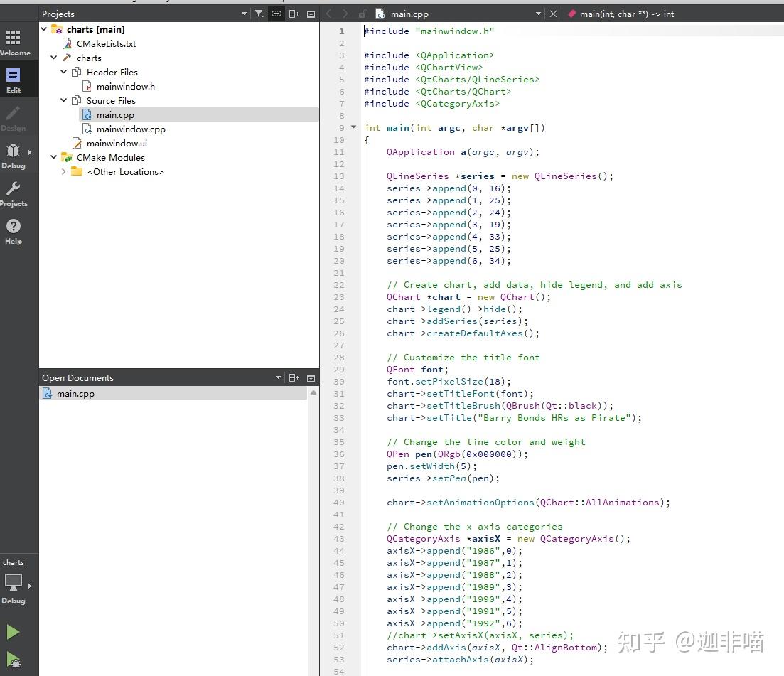Toggle file writable lock icon
This screenshot has width=784, height=676.
[363, 14]
